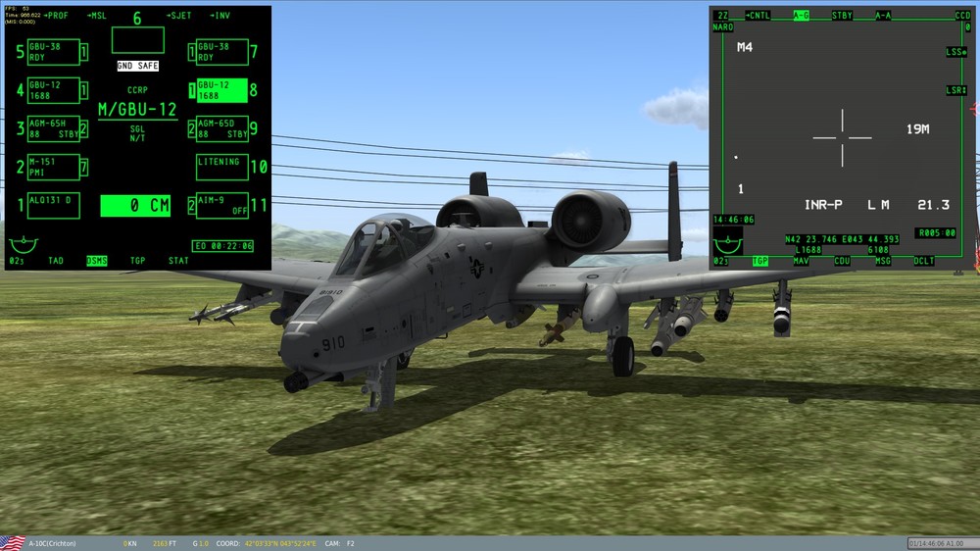Click the 2Z zoom label on TGP
Screen dimensions: 980x551
coord(722,15)
